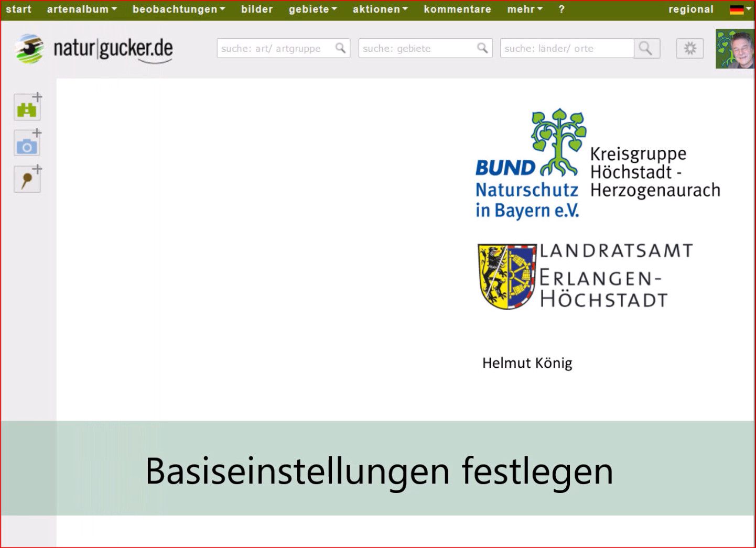Click the Erlangen-Höchstadt coat of arms
The height and width of the screenshot is (548, 756).
[507, 276]
